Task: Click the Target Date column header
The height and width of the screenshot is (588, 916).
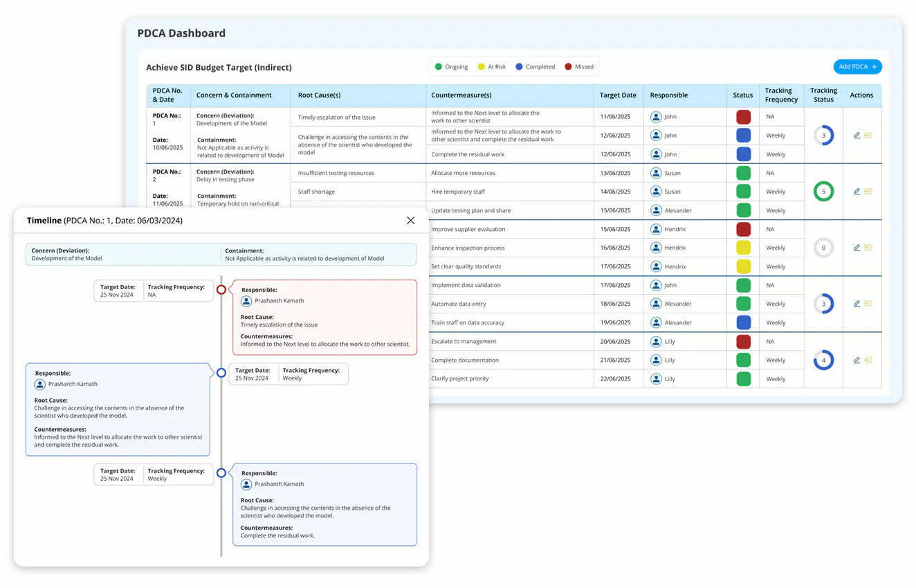Action: [619, 95]
